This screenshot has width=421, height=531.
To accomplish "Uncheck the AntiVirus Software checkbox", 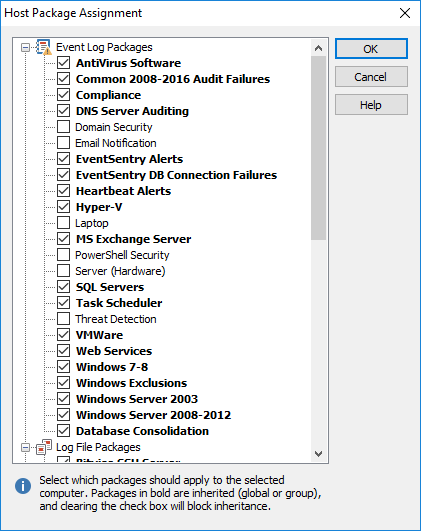I will tap(64, 63).
